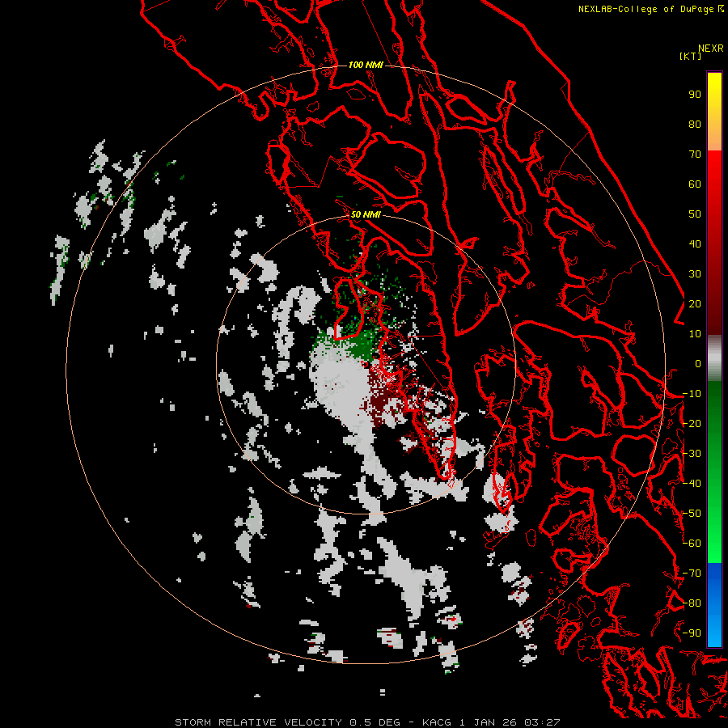Click the -70 value on the velocity scale

(x=692, y=574)
